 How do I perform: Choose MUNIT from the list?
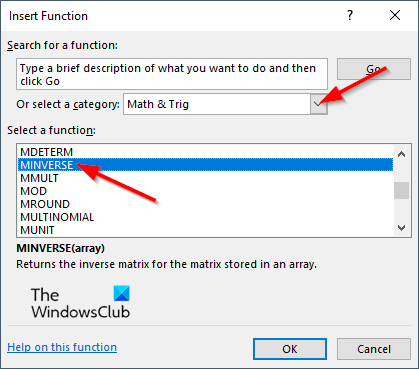205,230
